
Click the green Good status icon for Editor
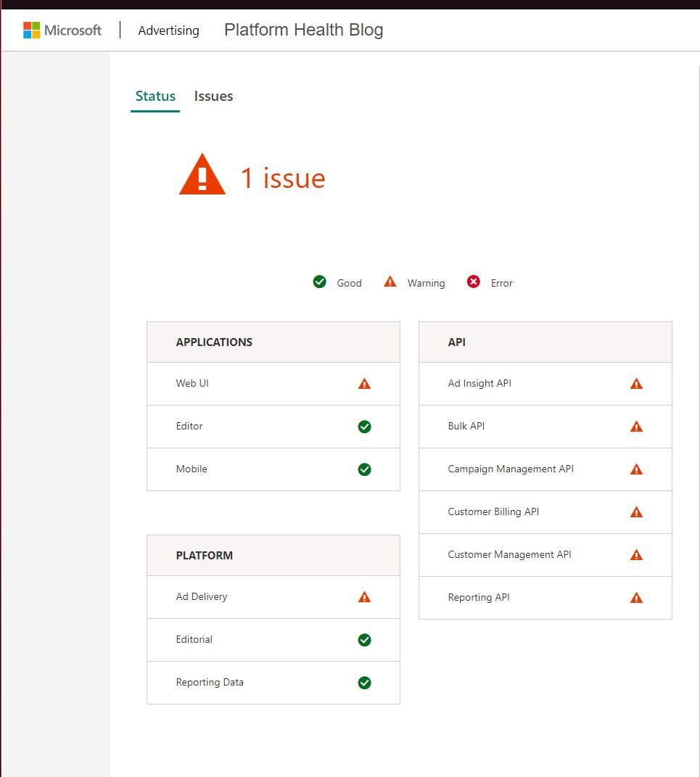click(x=364, y=426)
